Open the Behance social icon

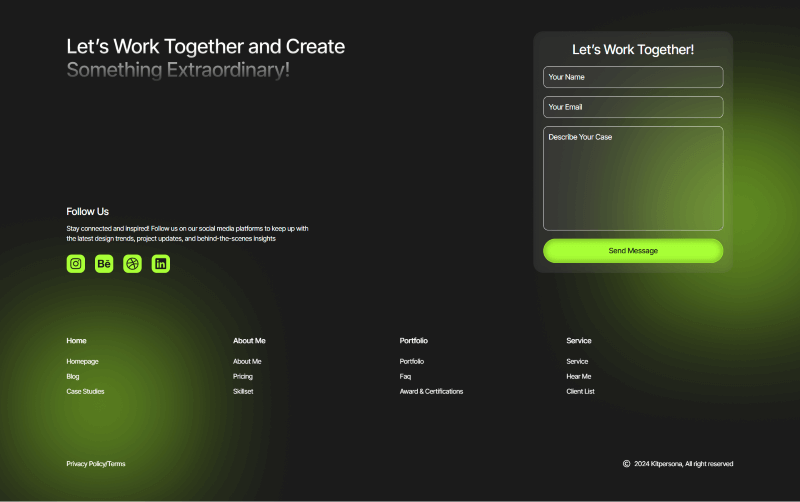pos(104,264)
